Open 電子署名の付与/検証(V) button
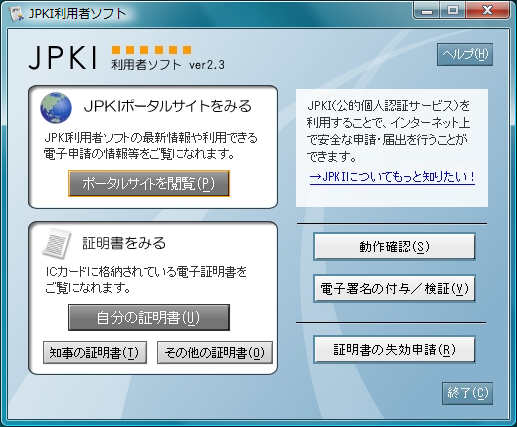 pos(394,288)
